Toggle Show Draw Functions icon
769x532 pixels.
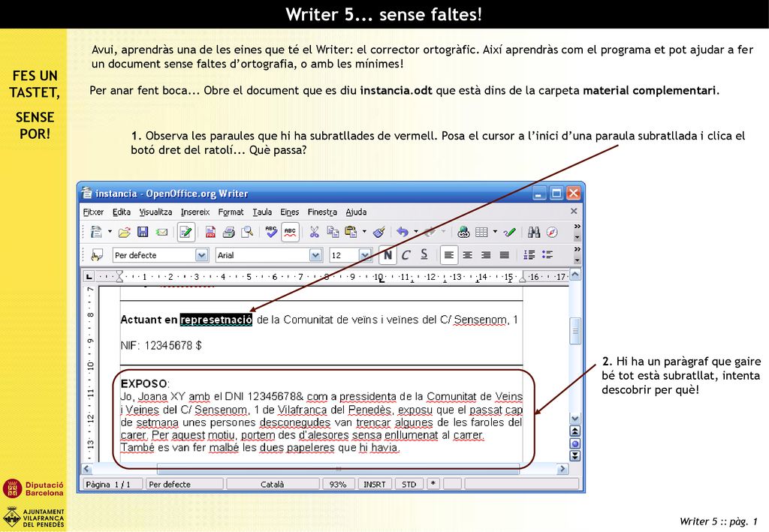point(510,232)
